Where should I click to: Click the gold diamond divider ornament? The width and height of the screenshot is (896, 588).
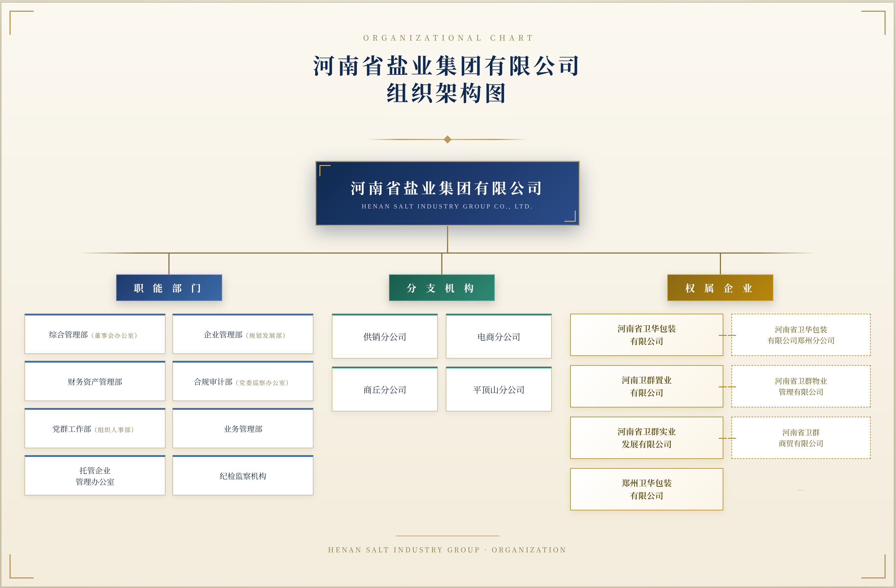448,139
